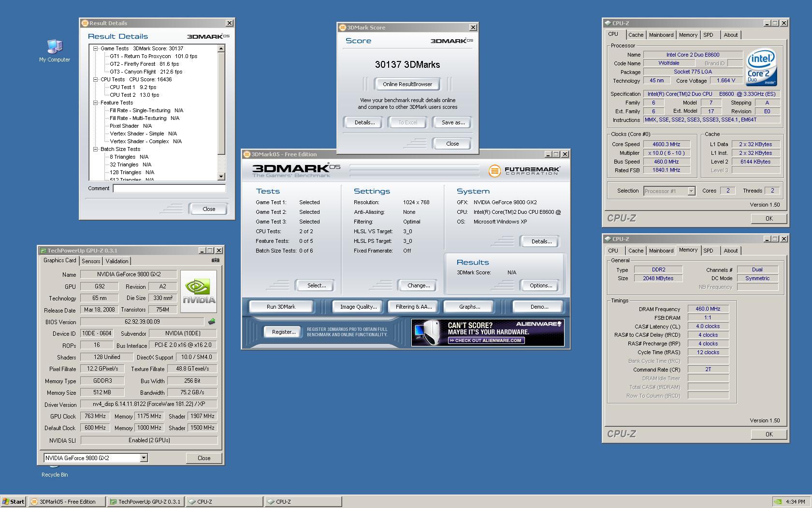This screenshot has height=508, width=812.
Task: Click Close button in Result Details
Action: (209, 209)
